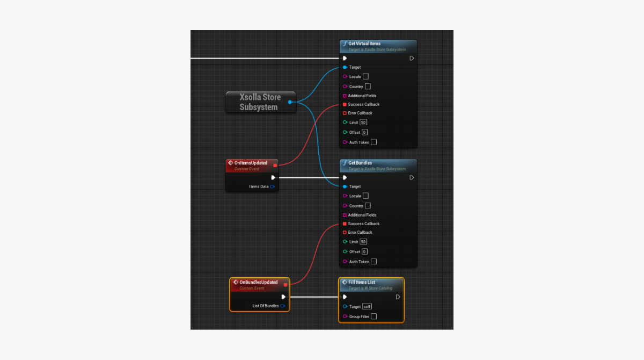Click the Limit value box on Get Virtual Items

click(363, 123)
